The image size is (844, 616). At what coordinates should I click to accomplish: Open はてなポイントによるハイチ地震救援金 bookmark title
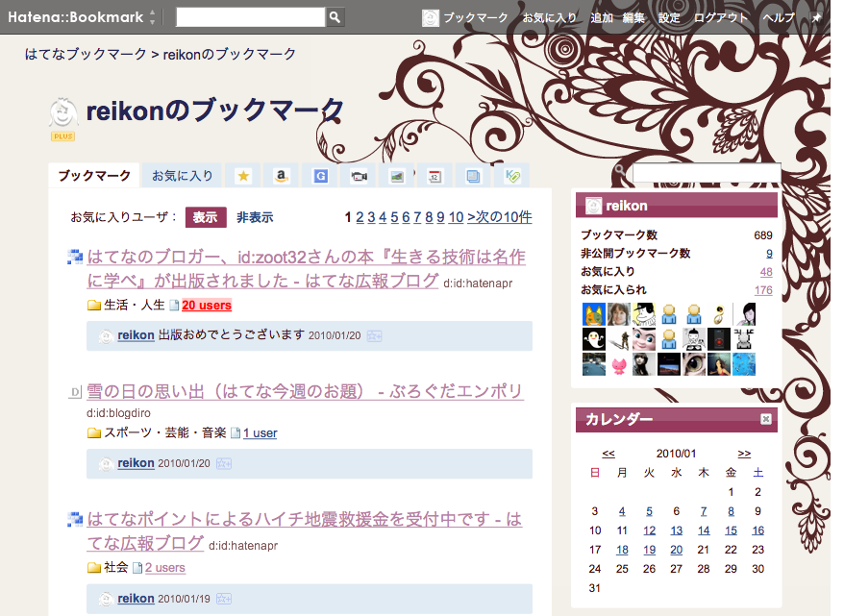point(304,531)
